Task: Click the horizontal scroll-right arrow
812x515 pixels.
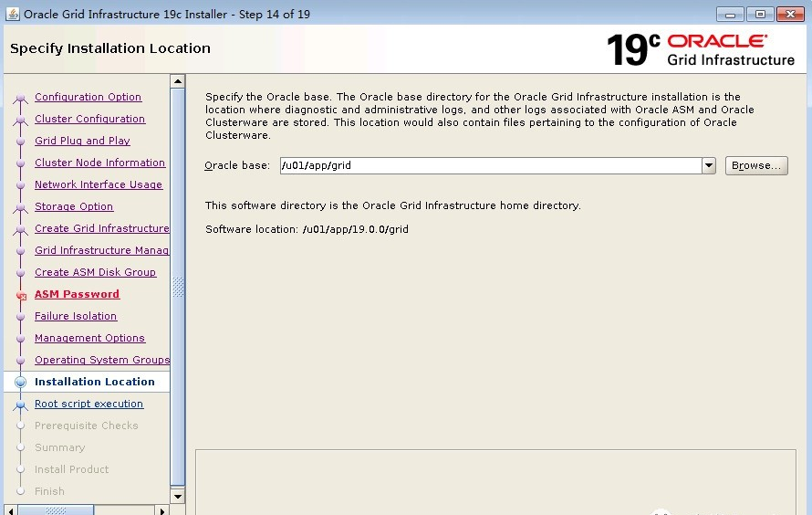Action: 162,510
